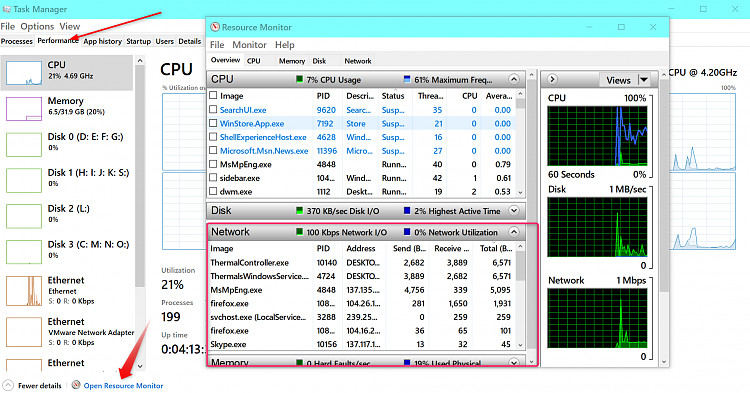
Task: Check the sidebar.exe process checkbox
Action: (x=213, y=178)
